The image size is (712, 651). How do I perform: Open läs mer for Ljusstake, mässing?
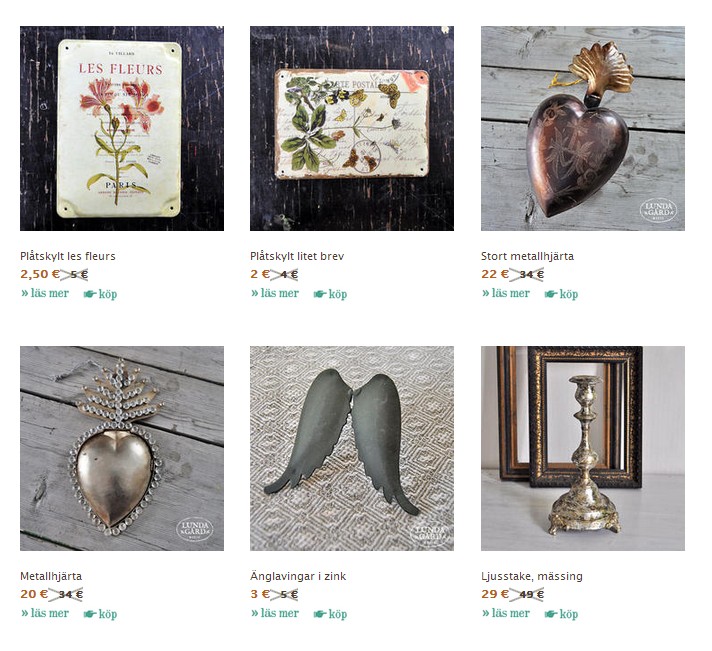pos(506,613)
